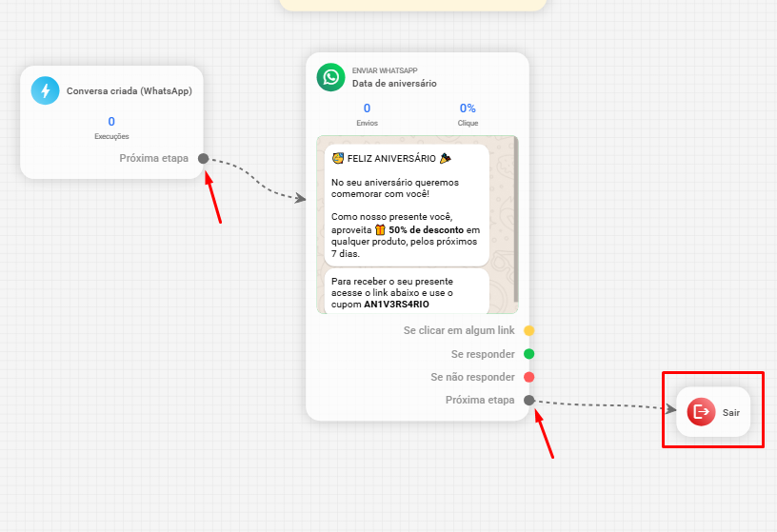Open the 'Conversa criada (WhatsApp)' node title
777x532 pixels.
[x=129, y=91]
